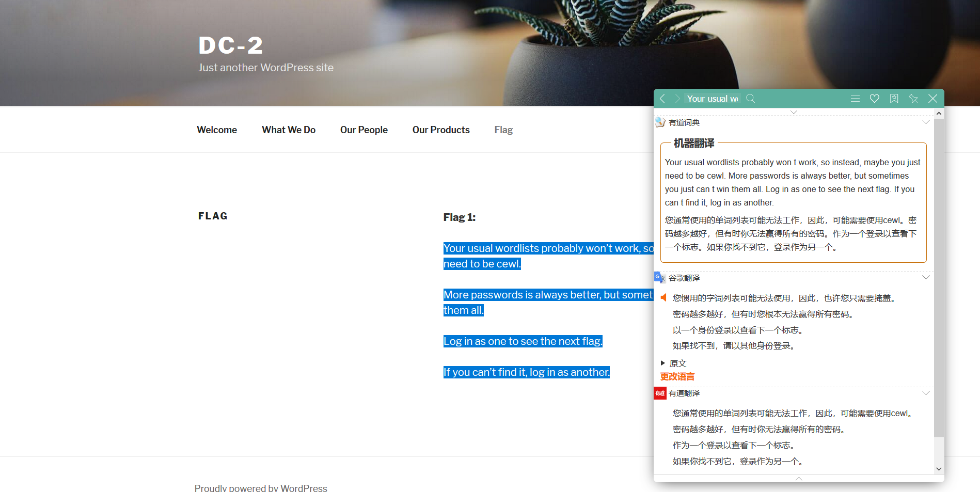Click the 'Flag 1:' heading text
Viewport: 980px width, 492px height.
pos(460,217)
